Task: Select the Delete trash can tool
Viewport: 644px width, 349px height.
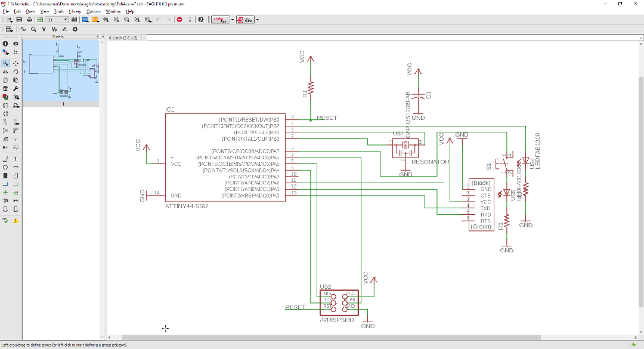Action: pos(5,88)
